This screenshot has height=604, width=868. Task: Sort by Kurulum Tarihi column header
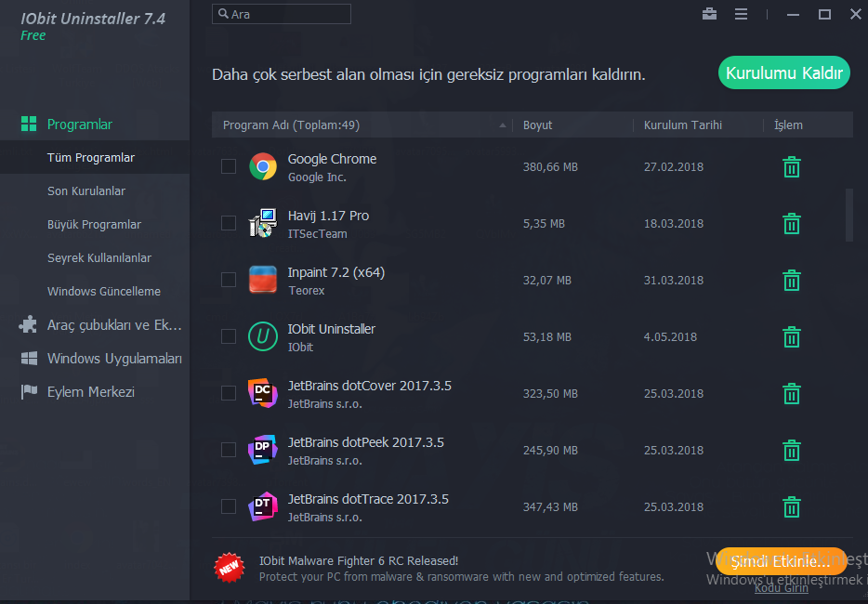point(682,125)
